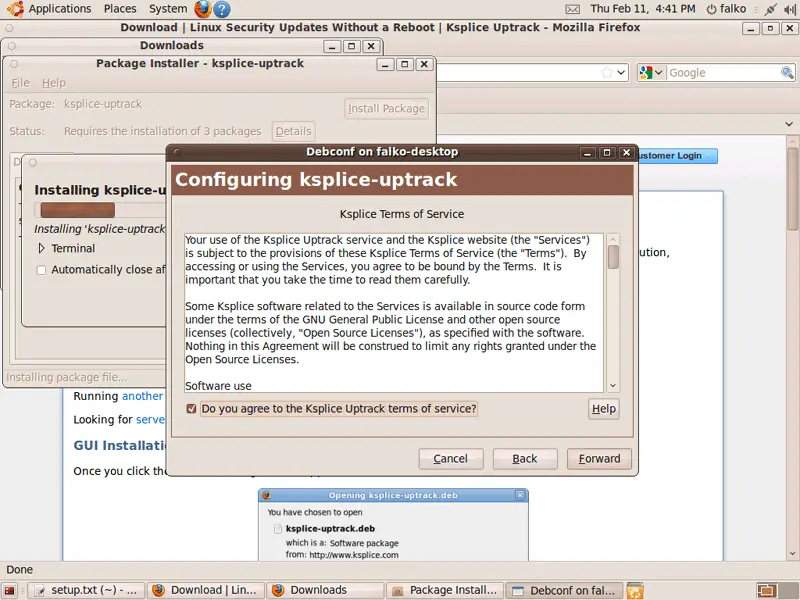Image resolution: width=800 pixels, height=600 pixels.
Task: Minimize the Debconf dialog window
Action: click(587, 153)
